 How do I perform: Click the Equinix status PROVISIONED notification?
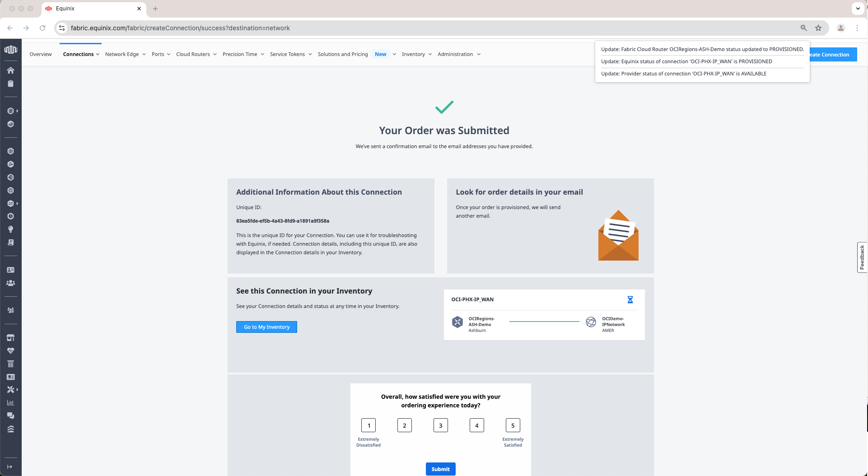[x=686, y=61]
